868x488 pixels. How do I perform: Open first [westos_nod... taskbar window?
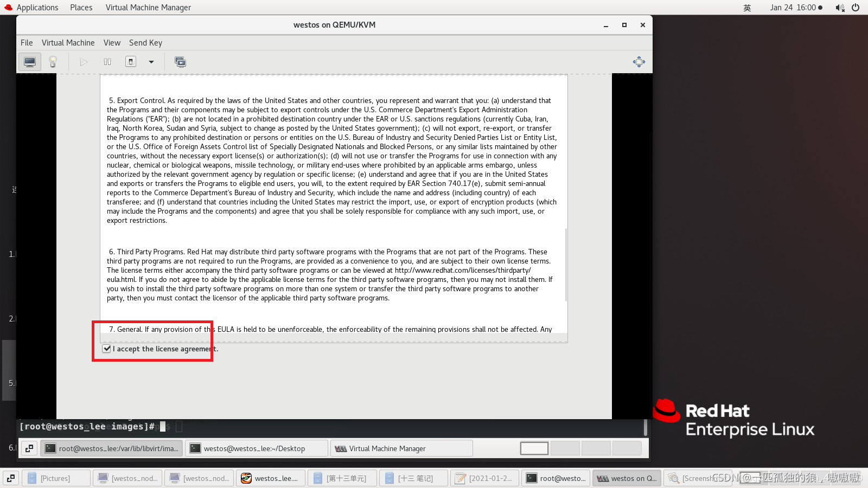point(127,478)
